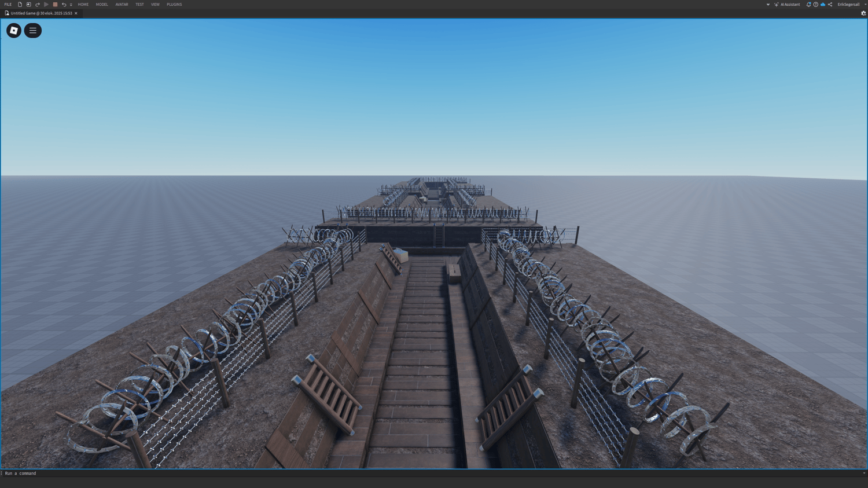Click the ErikSegersall account name
868x488 pixels.
click(x=848, y=5)
